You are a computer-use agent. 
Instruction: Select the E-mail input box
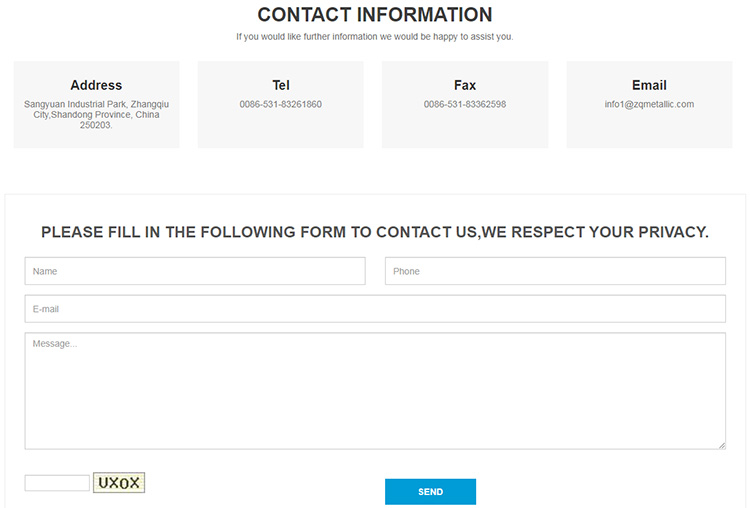point(375,309)
